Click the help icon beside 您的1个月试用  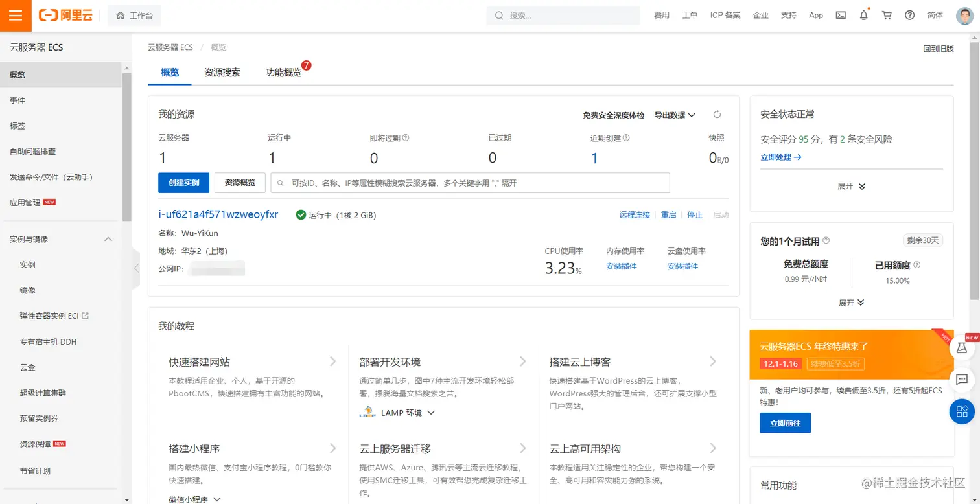(x=826, y=240)
